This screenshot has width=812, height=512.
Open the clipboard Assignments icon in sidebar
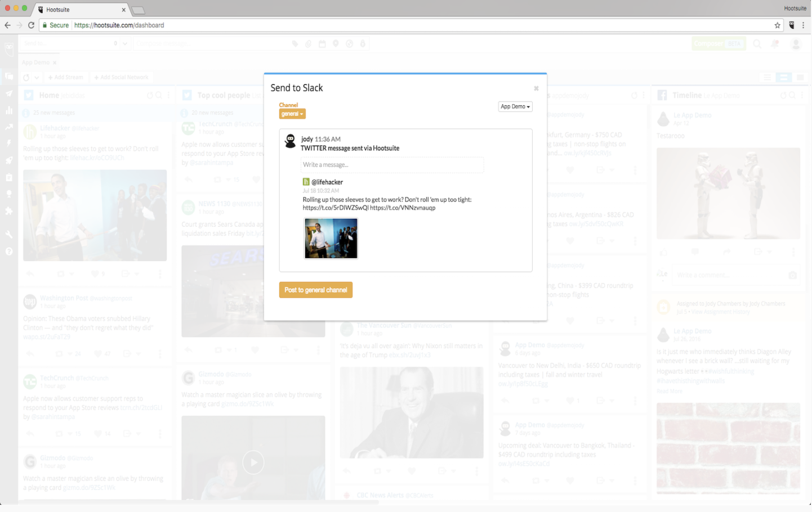pos(9,177)
